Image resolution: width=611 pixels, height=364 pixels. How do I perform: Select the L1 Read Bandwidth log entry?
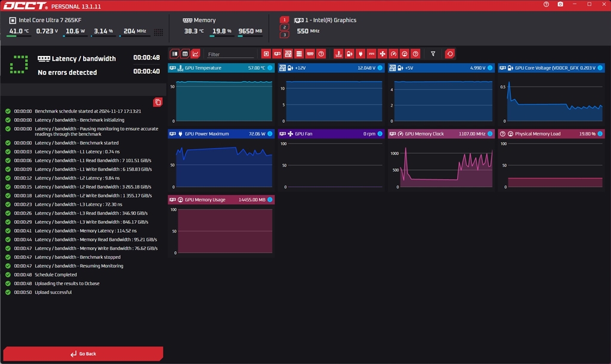(x=93, y=161)
